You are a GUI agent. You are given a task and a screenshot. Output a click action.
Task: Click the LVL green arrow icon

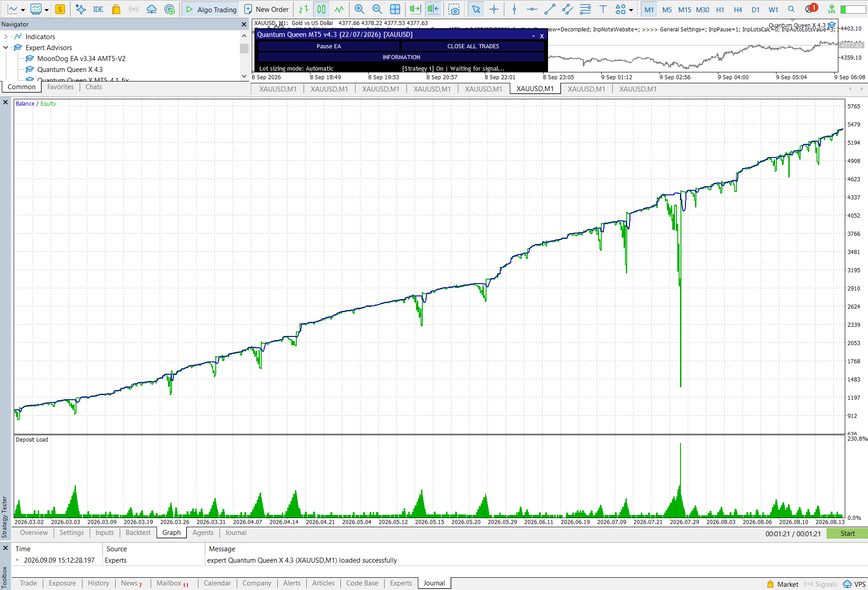(x=832, y=9)
